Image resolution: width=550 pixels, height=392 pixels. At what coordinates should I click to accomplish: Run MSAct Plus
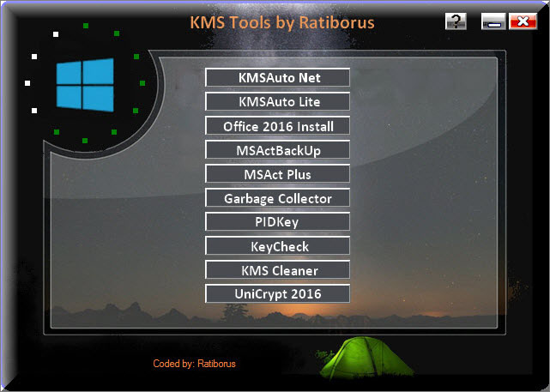[277, 174]
